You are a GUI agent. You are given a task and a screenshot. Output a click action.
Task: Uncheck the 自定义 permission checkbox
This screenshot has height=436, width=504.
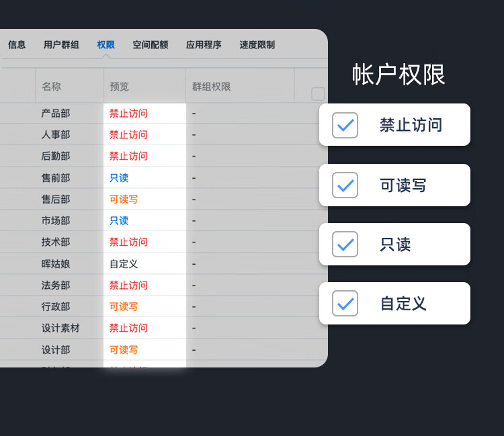pos(345,304)
